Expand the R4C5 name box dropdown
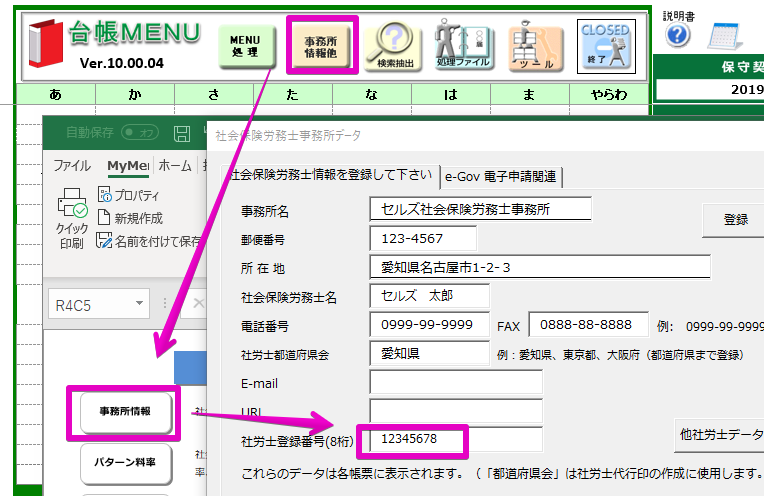This screenshot has width=764, height=496. 139,304
